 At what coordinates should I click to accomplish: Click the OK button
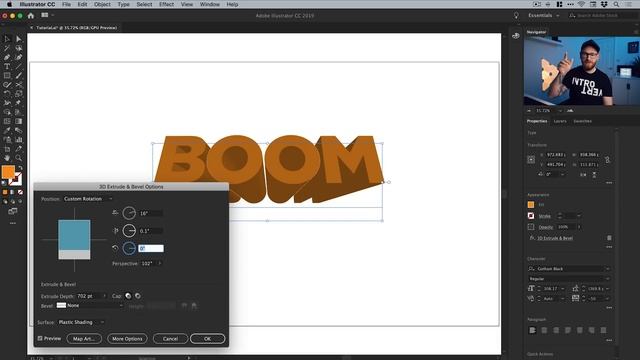(x=207, y=339)
